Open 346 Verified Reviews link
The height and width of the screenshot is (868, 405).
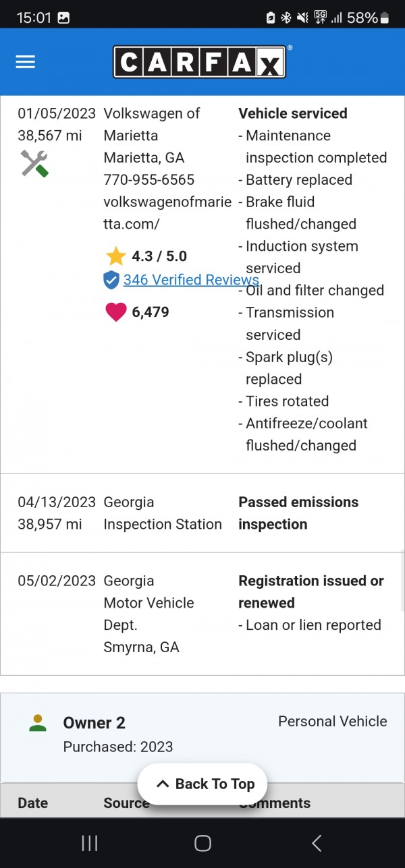pos(191,280)
